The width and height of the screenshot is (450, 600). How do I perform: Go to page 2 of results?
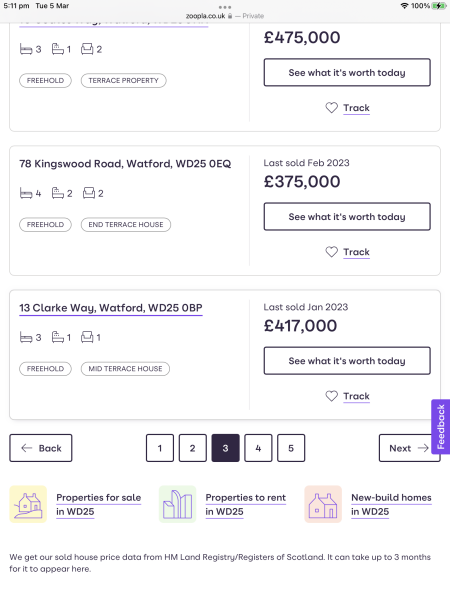click(192, 448)
